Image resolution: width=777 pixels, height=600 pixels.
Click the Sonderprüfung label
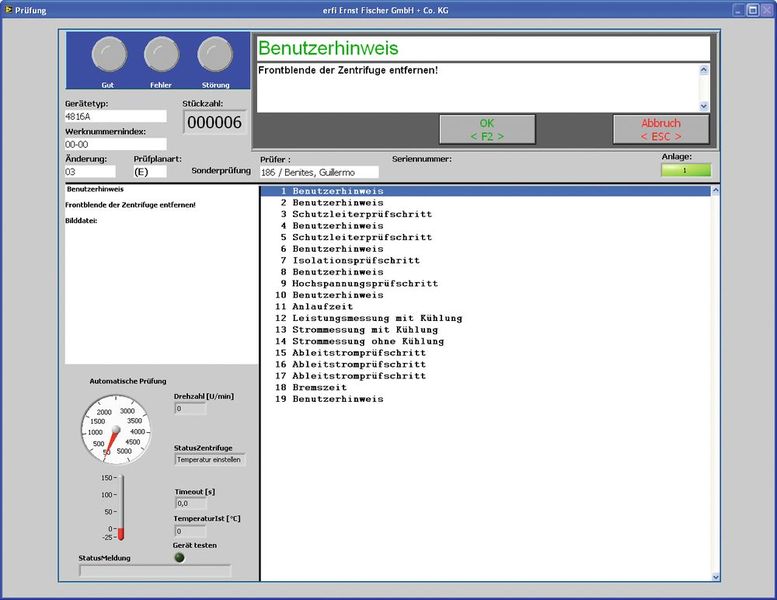[221, 170]
